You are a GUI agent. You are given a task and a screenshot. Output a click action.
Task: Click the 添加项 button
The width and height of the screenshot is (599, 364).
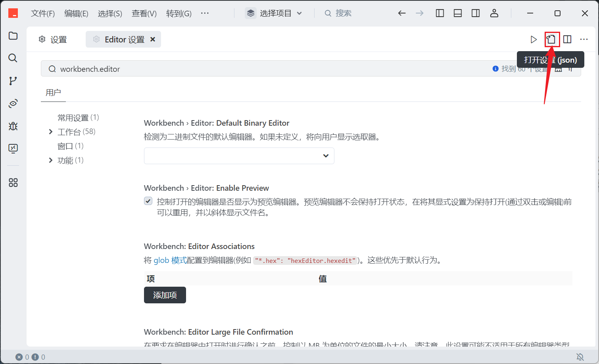(x=165, y=295)
